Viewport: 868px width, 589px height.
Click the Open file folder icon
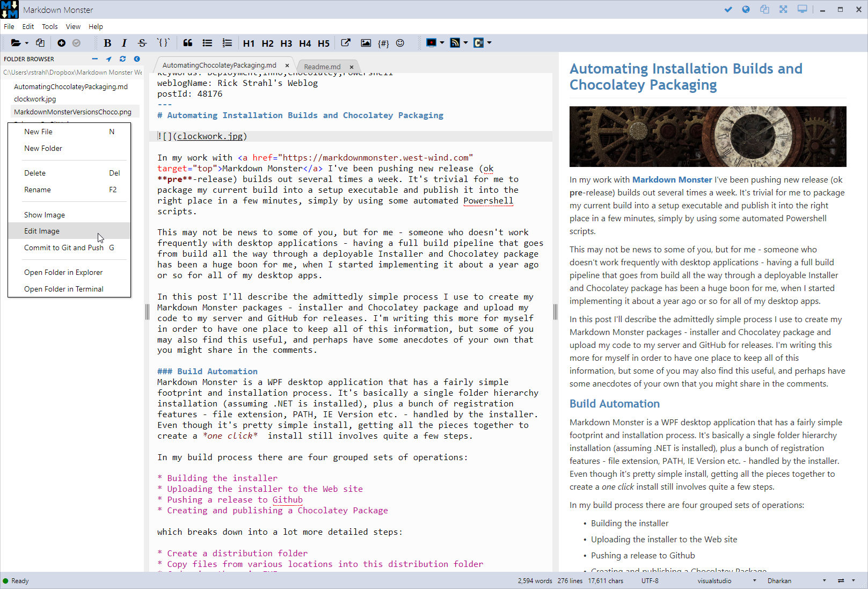point(16,43)
